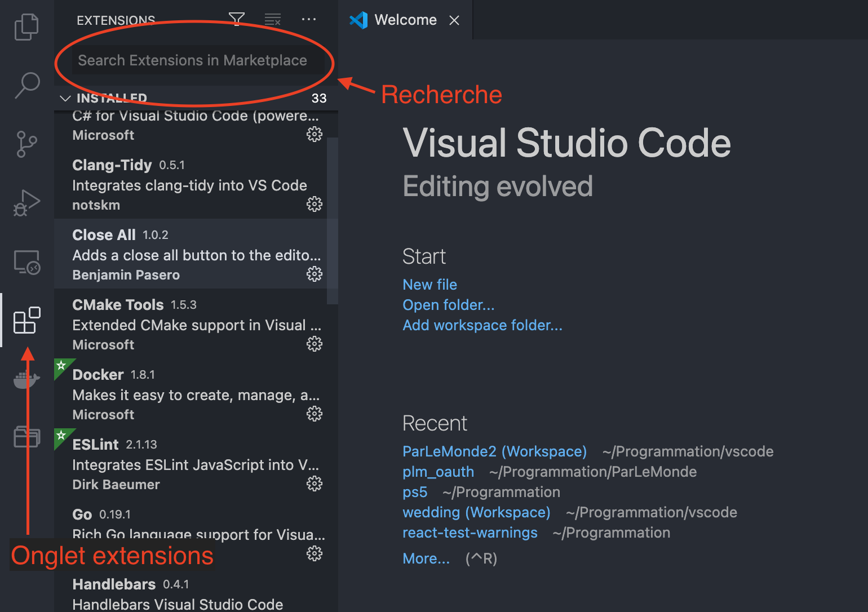
Task: Select the Extensions view icon
Action: (x=26, y=320)
